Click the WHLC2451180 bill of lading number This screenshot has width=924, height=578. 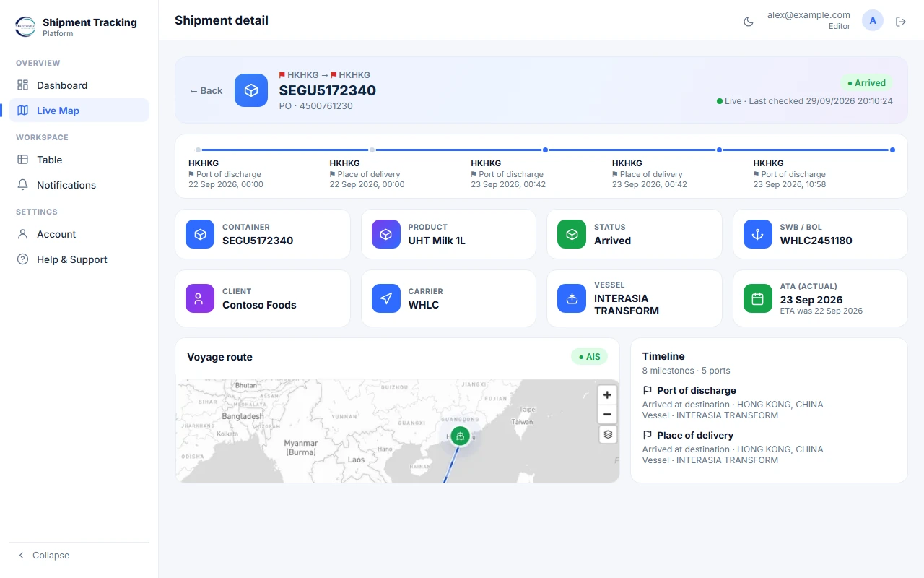[816, 241]
